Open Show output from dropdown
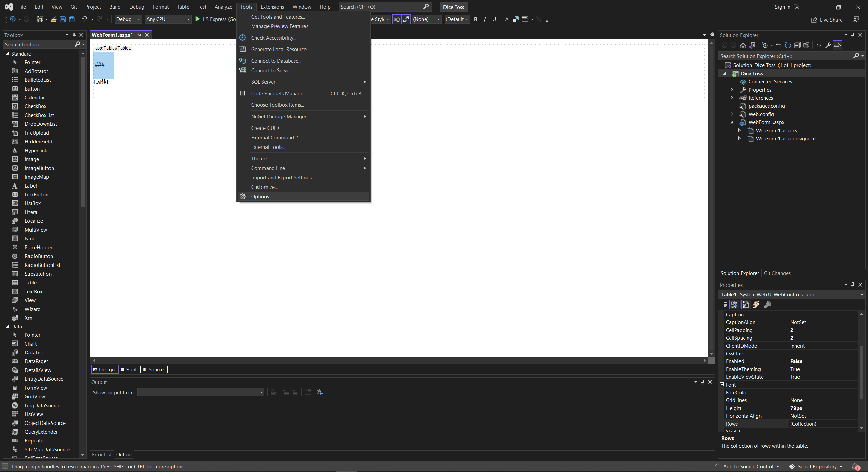This screenshot has width=868, height=472. coord(201,392)
